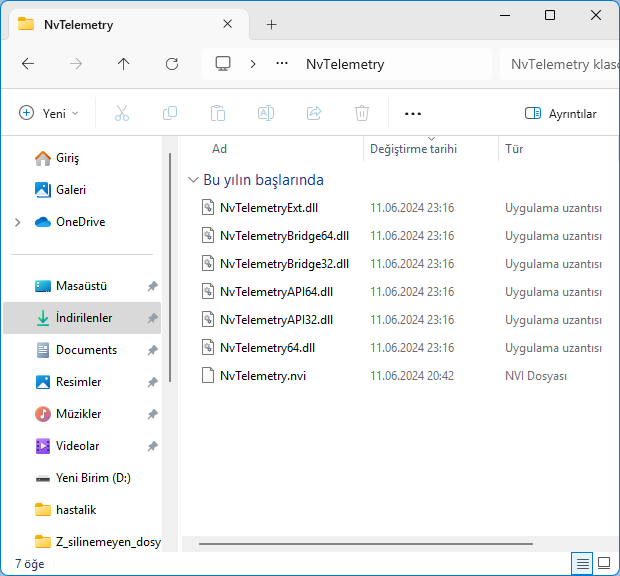The image size is (620, 576).
Task: Click date 11.06.2024 20:42 cell
Action: pyautogui.click(x=412, y=376)
